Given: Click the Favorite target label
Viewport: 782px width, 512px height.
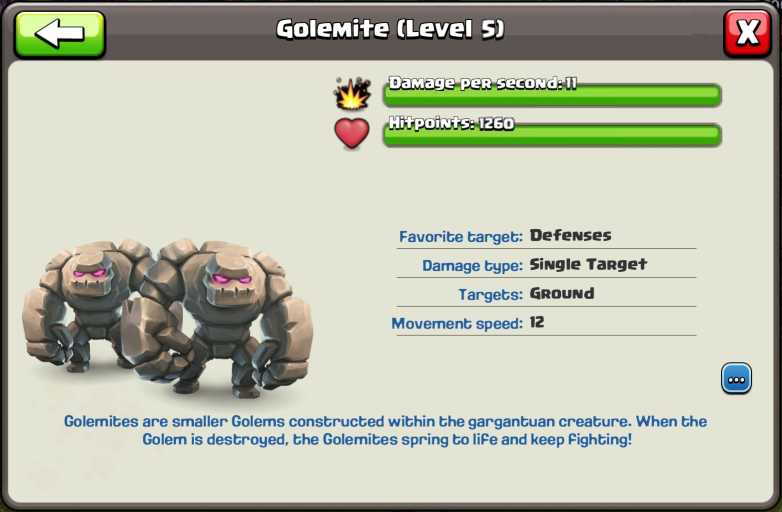Looking at the screenshot, I should coord(460,236).
